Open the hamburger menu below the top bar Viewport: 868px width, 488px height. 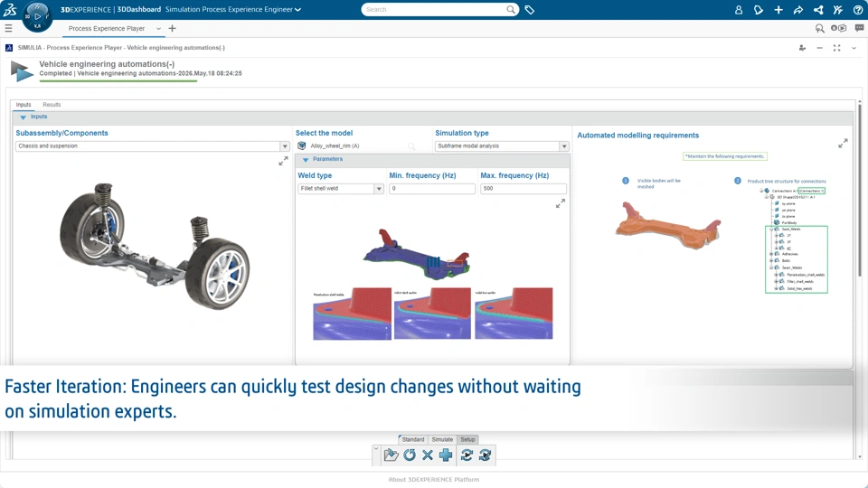click(x=8, y=28)
